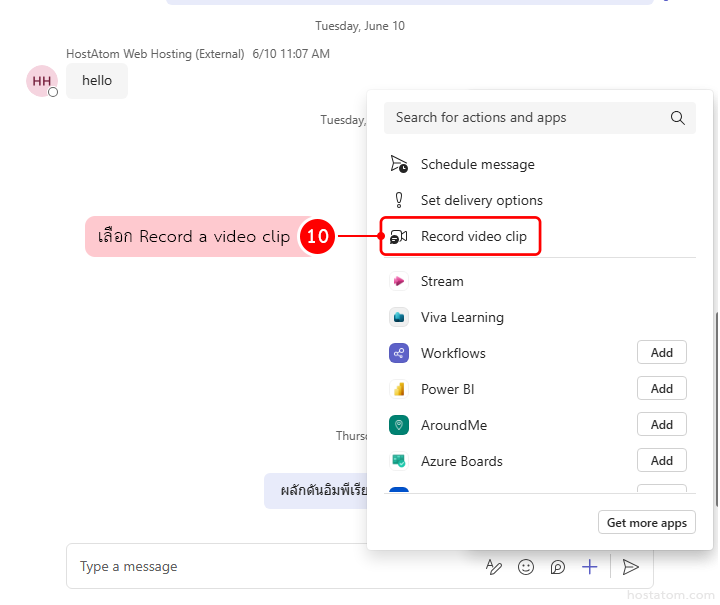Send the message with arrow icon

click(x=630, y=567)
